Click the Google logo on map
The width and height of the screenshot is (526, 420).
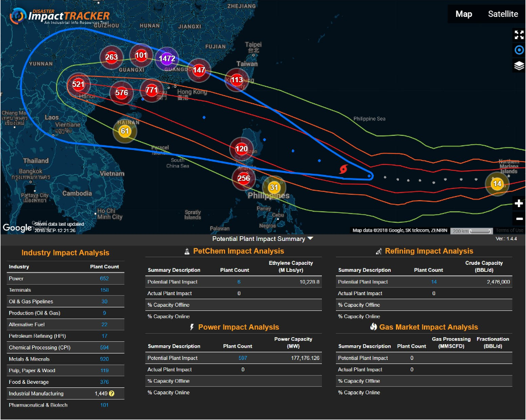point(17,228)
